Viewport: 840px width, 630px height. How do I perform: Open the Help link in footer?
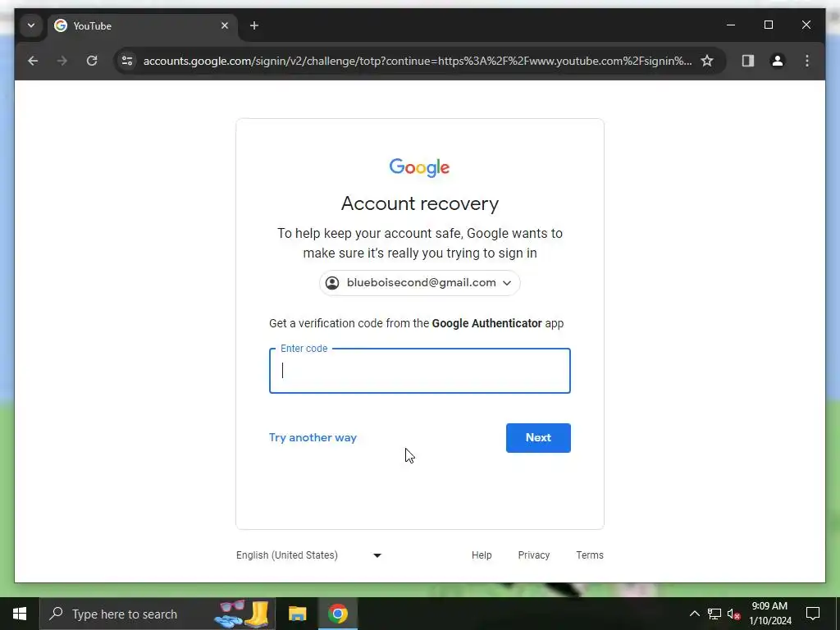point(482,555)
